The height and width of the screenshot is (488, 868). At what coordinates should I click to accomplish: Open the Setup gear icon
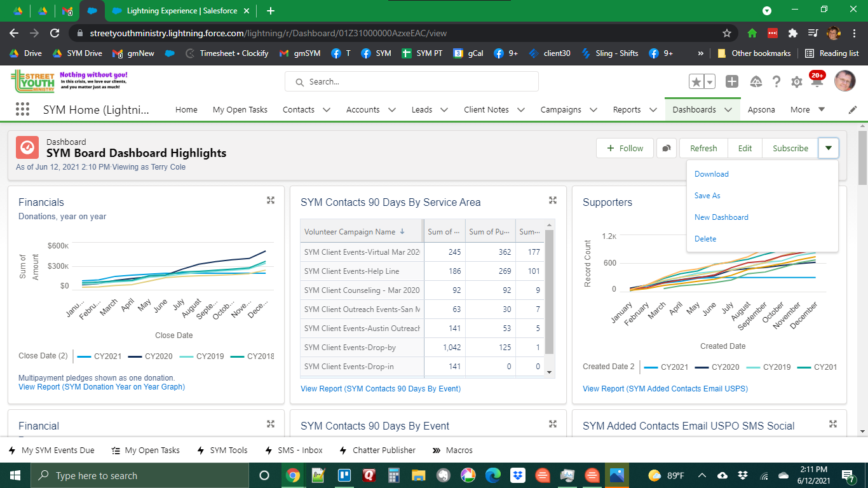click(796, 81)
